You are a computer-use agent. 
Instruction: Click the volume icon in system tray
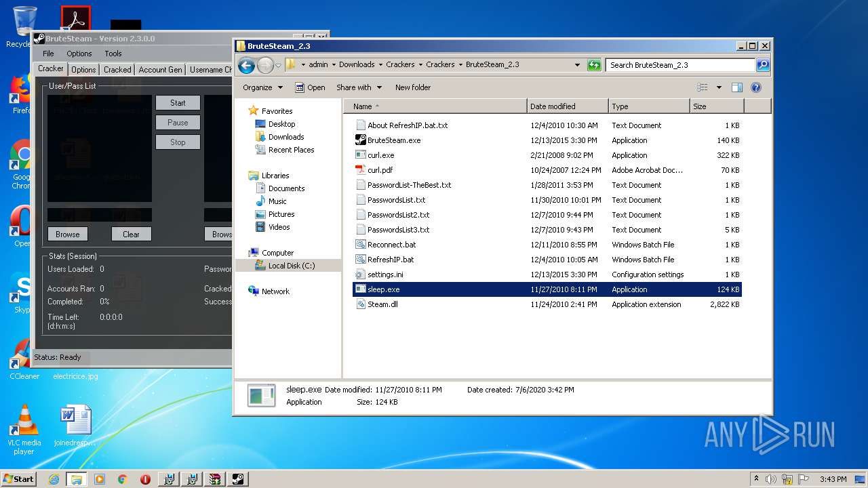[x=771, y=479]
